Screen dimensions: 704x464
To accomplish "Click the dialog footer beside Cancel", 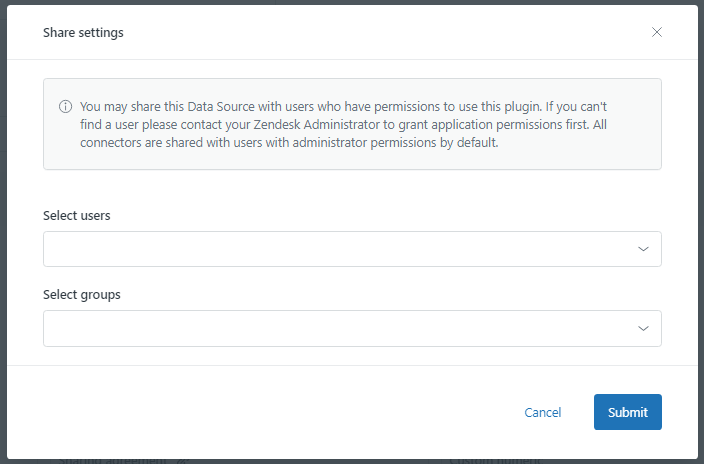I will click(x=300, y=412).
